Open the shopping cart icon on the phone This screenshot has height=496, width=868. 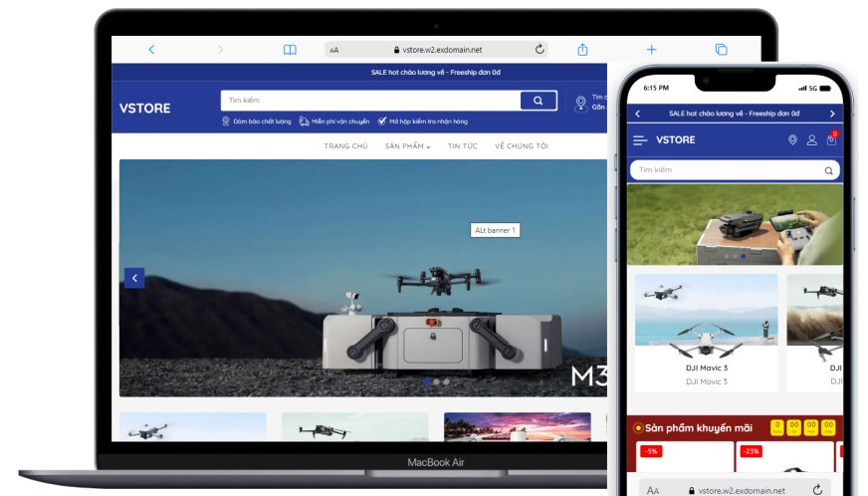pyautogui.click(x=831, y=139)
